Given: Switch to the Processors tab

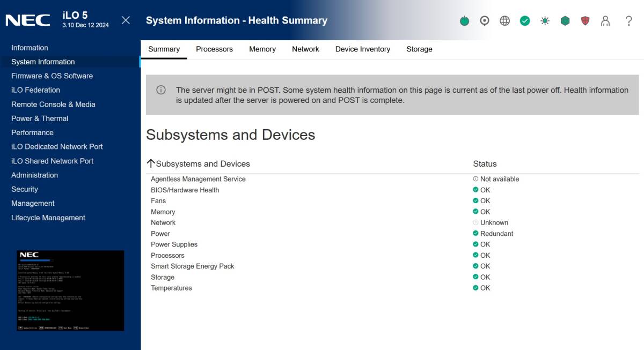Looking at the screenshot, I should coord(214,49).
